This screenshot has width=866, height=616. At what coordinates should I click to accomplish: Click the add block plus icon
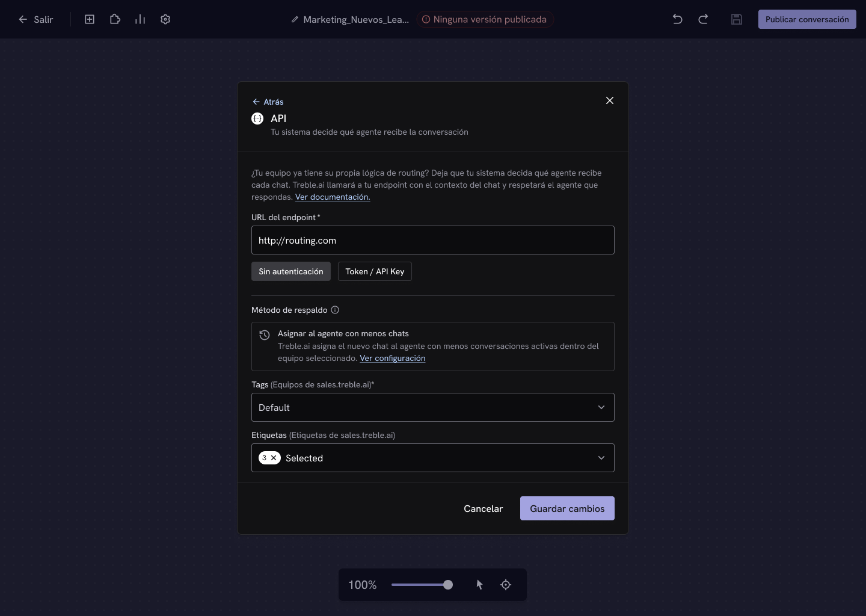(x=90, y=19)
